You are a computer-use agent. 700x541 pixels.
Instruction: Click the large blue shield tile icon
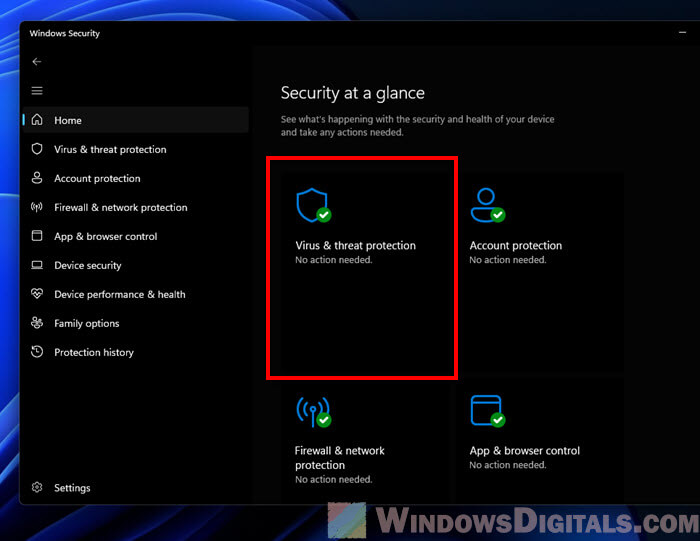[x=313, y=205]
